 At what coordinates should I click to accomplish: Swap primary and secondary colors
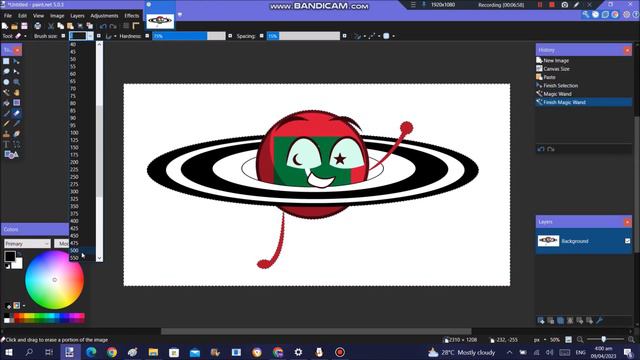pyautogui.click(x=19, y=254)
